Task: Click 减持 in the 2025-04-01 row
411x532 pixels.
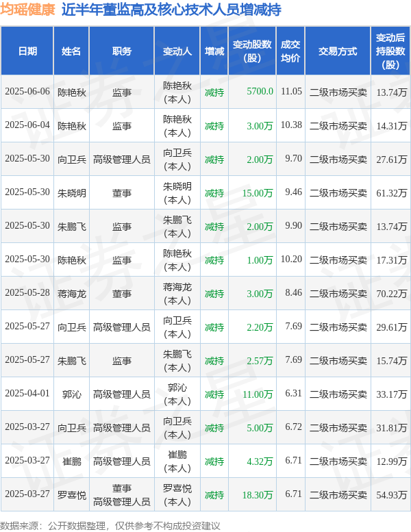Action: tap(214, 394)
